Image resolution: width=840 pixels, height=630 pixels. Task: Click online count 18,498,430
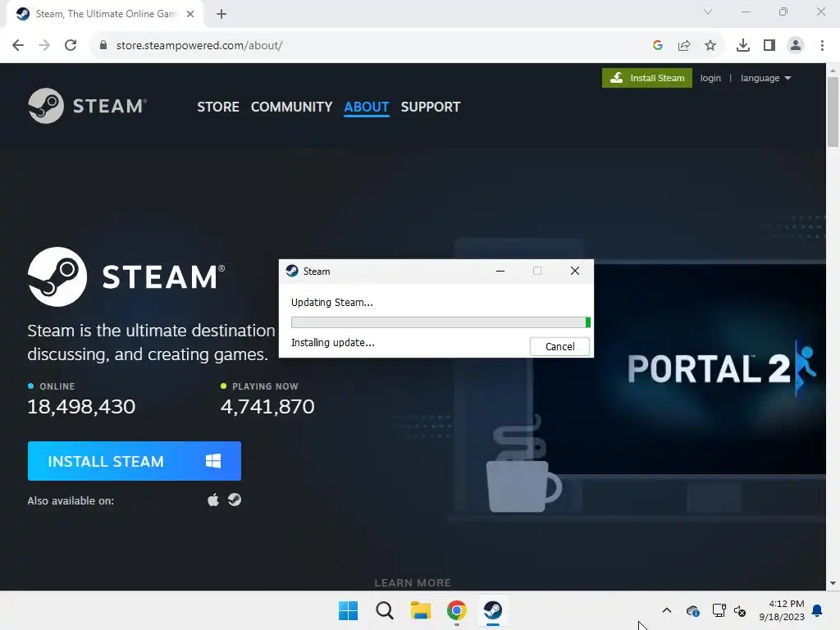[x=81, y=407]
